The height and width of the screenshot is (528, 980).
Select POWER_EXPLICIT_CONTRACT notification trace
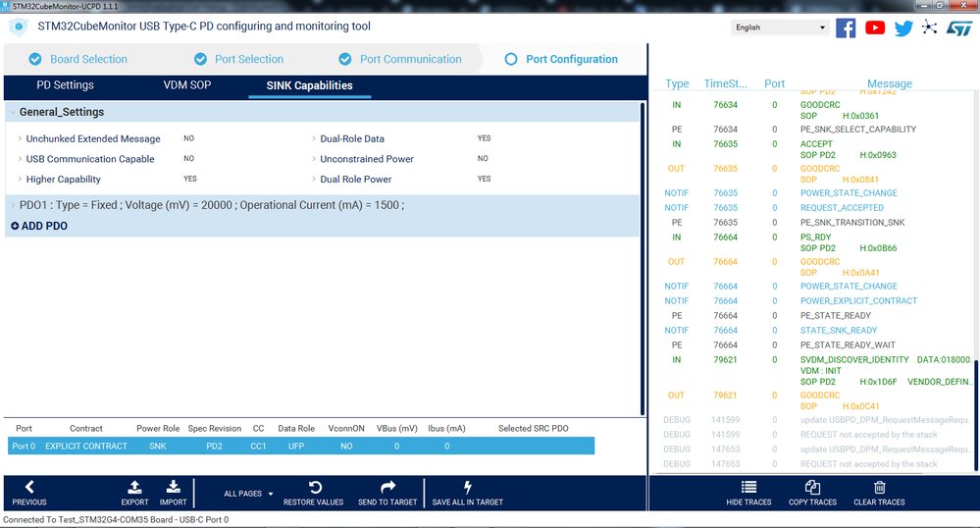tap(858, 301)
